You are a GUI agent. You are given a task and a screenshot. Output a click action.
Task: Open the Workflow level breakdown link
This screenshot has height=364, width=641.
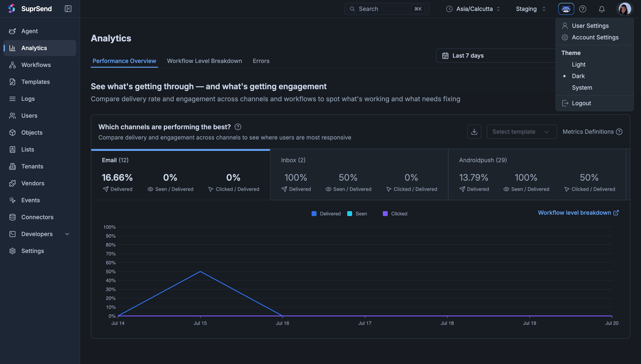click(578, 213)
